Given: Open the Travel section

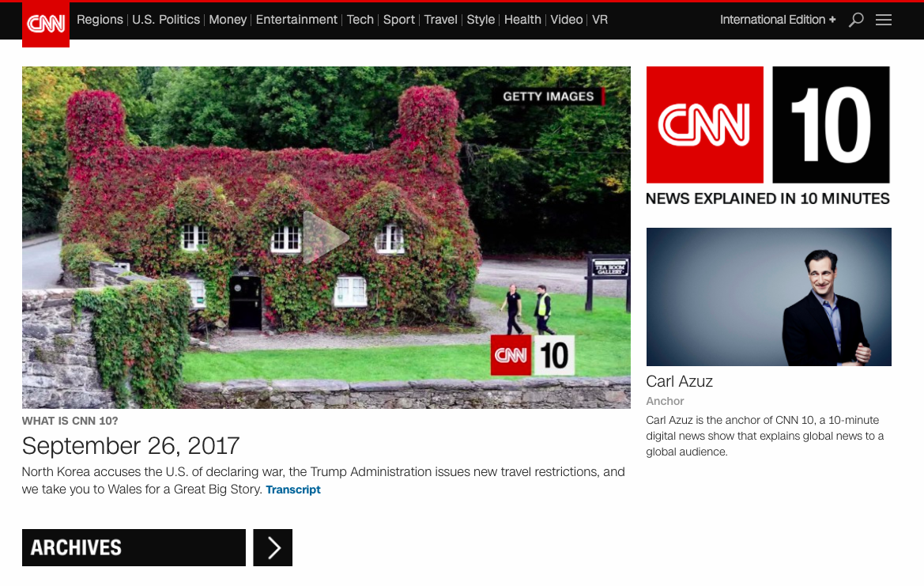Looking at the screenshot, I should pos(441,20).
